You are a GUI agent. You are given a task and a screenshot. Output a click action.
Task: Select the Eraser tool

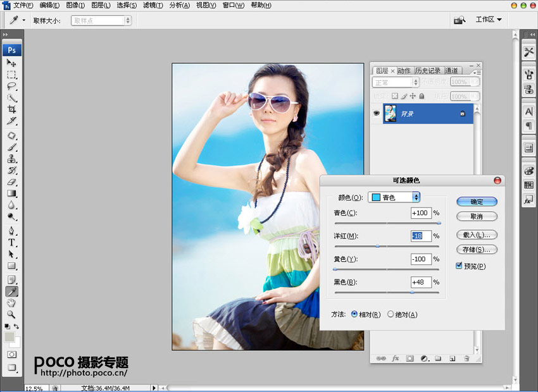(x=11, y=182)
